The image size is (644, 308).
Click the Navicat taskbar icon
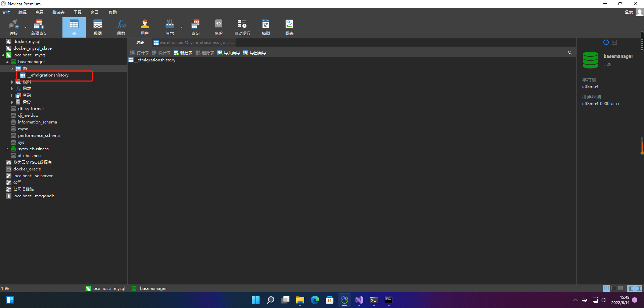[x=344, y=300]
